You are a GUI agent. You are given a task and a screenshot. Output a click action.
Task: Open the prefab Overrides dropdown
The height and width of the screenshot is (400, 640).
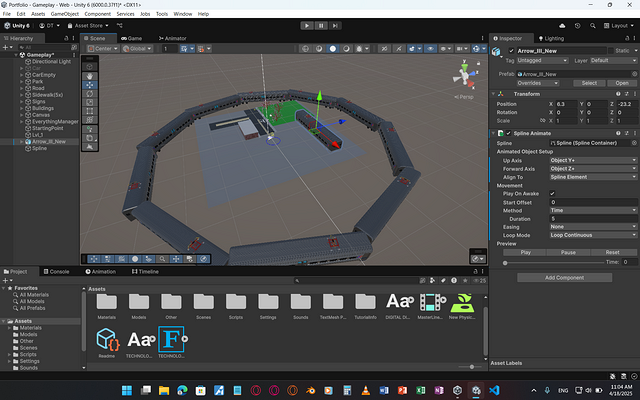tap(538, 83)
